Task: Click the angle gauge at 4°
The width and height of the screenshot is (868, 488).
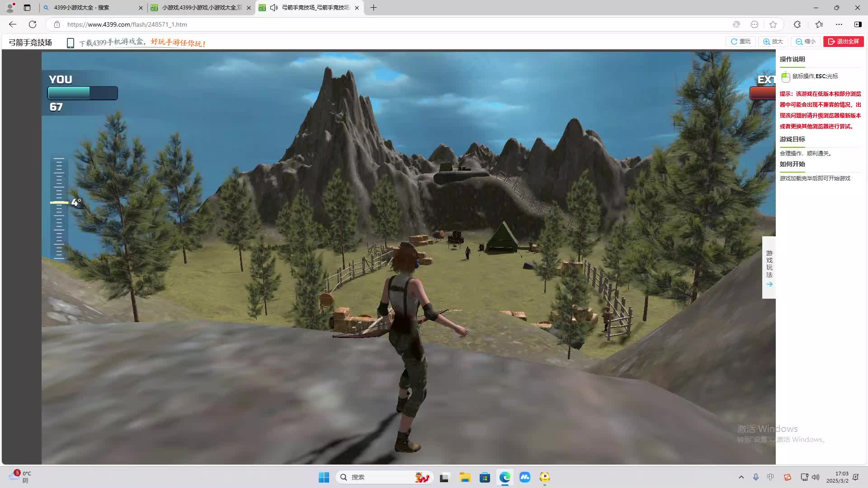Action: pyautogui.click(x=59, y=202)
